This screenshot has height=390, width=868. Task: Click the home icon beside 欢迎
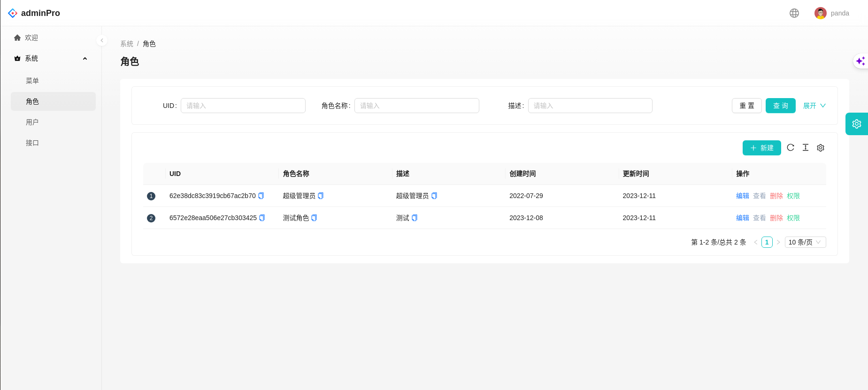(17, 38)
